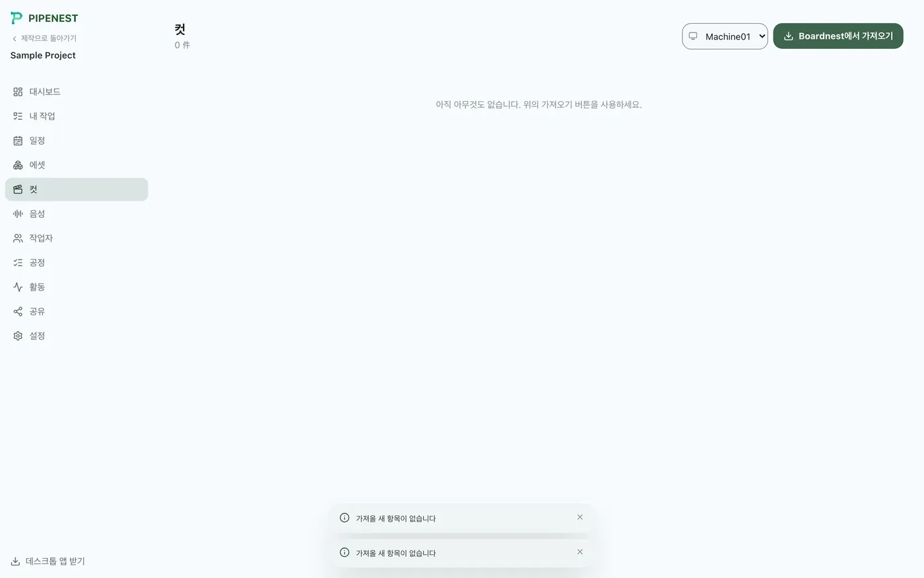
Task: Open the Machine01 dropdown
Action: pos(725,36)
